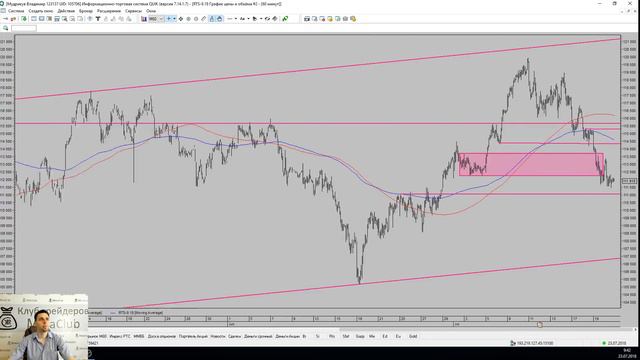Click the green checkmark-like icon in chart toolbar

pyautogui.click(x=285, y=19)
